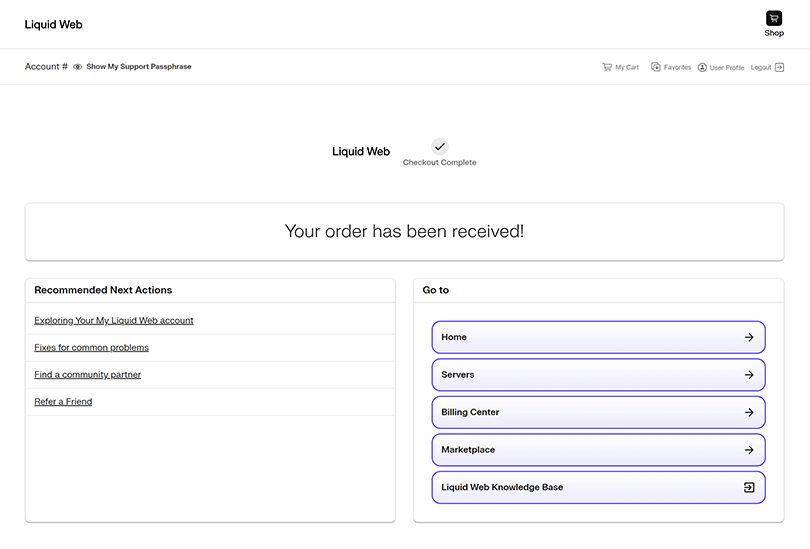Screen dimensions: 810x549
Task: Click the Favorites heart icon
Action: 656,67
